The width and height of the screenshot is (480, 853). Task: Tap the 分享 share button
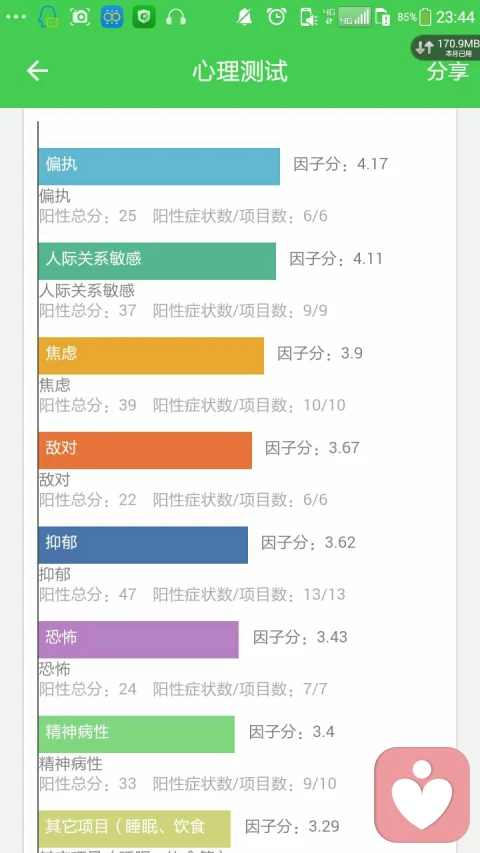click(x=447, y=71)
